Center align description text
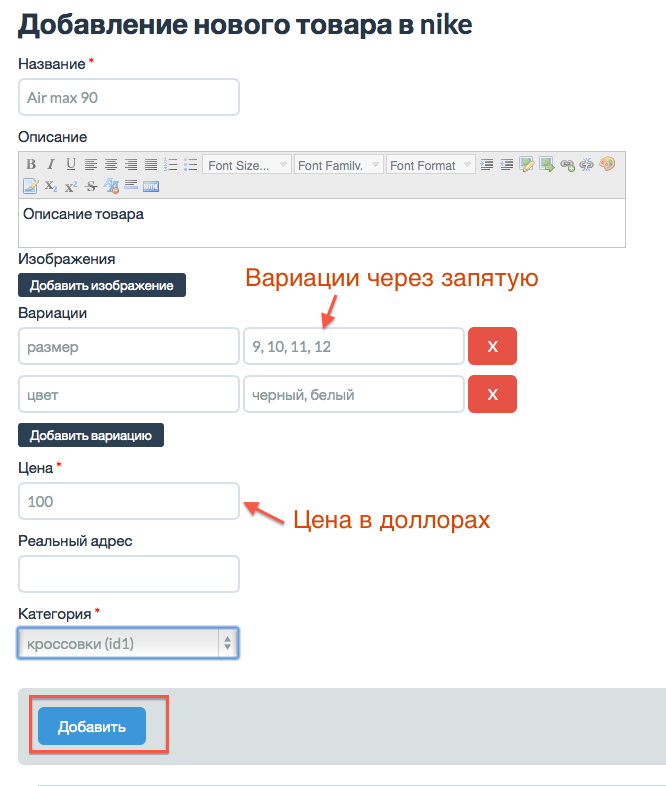Image resolution: width=666 pixels, height=786 pixels. 111,164
